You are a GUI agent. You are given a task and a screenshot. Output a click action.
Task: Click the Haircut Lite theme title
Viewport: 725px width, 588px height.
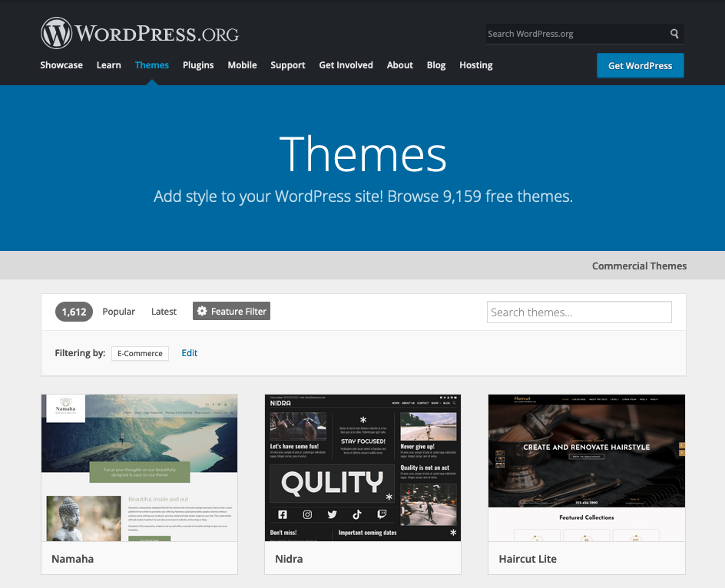coord(528,559)
